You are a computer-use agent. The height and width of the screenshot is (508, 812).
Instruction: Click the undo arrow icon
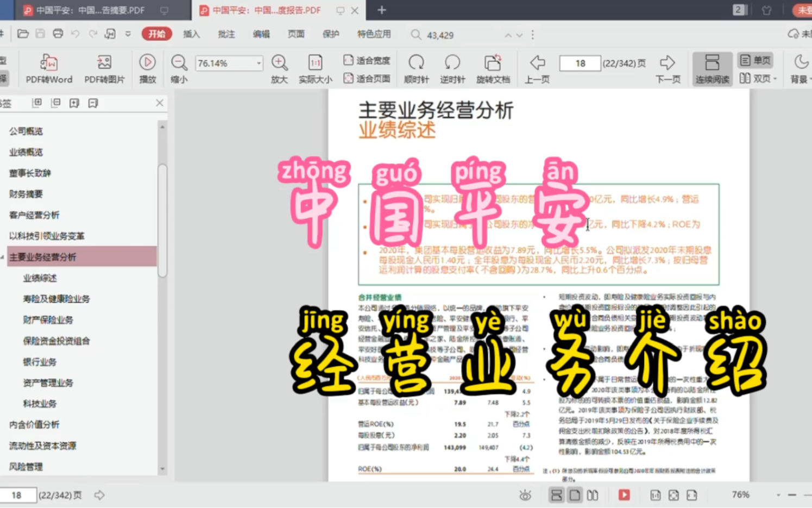coord(75,34)
